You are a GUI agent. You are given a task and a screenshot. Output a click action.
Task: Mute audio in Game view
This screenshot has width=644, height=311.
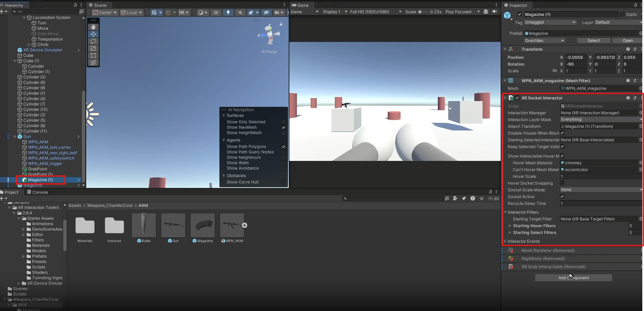pyautogui.click(x=495, y=11)
